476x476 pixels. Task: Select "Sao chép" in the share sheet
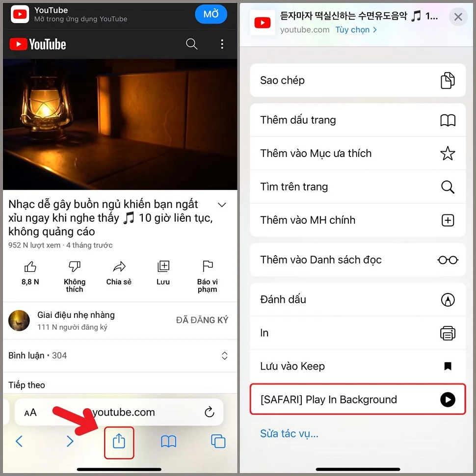[x=358, y=80]
